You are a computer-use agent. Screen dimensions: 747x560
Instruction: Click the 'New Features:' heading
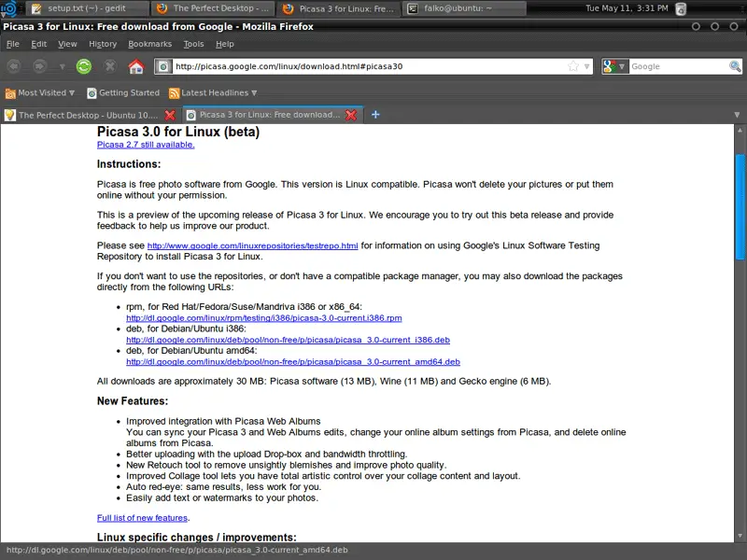[x=133, y=401]
